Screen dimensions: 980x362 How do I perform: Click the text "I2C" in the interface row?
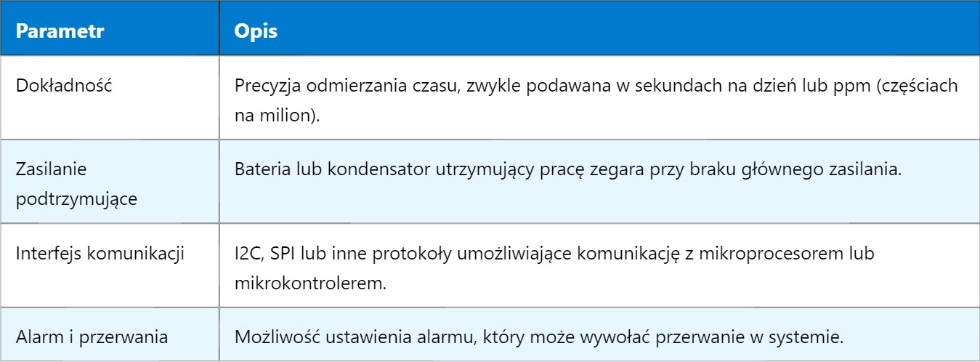[x=246, y=253]
